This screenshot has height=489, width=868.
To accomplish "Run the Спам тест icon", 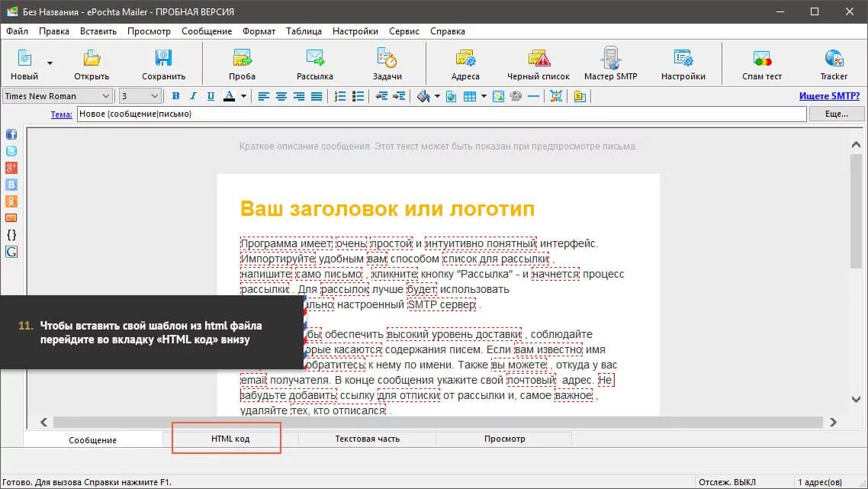I will (762, 57).
